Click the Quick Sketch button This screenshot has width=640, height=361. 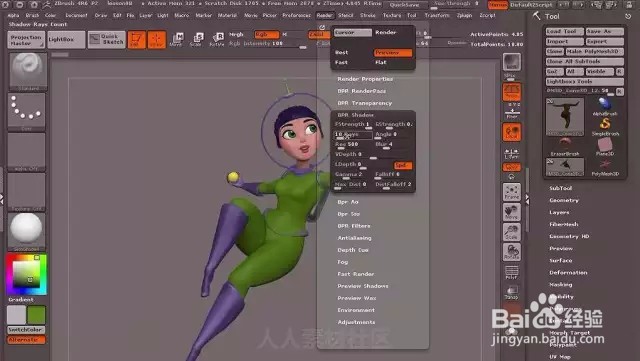107,40
